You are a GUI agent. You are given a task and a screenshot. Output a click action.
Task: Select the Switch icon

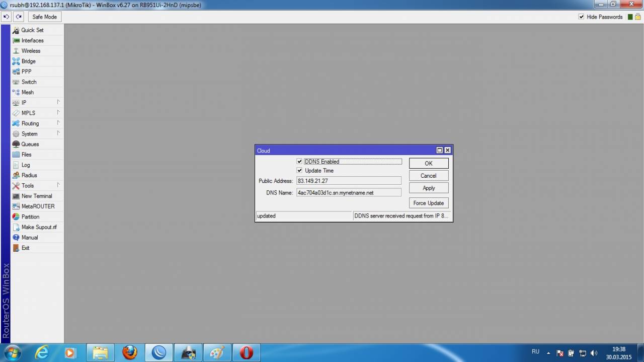click(16, 82)
